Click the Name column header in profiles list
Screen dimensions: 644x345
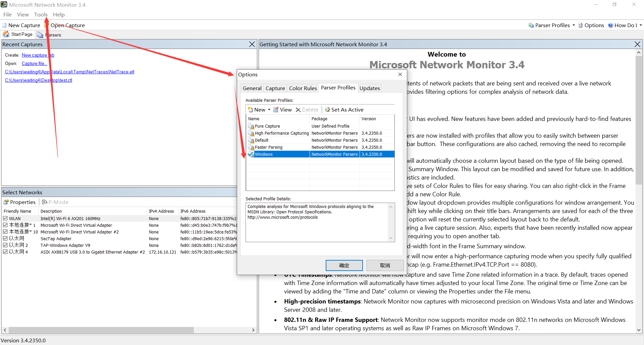click(278, 119)
